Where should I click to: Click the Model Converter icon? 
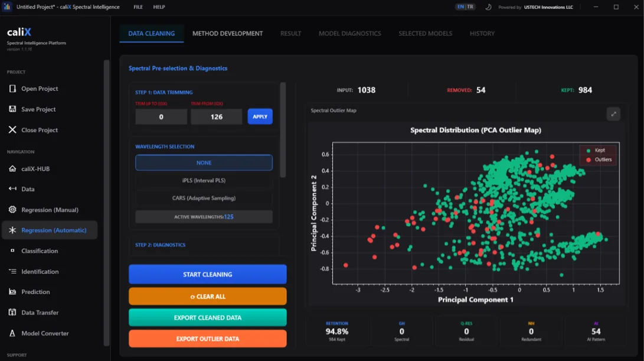click(x=12, y=333)
